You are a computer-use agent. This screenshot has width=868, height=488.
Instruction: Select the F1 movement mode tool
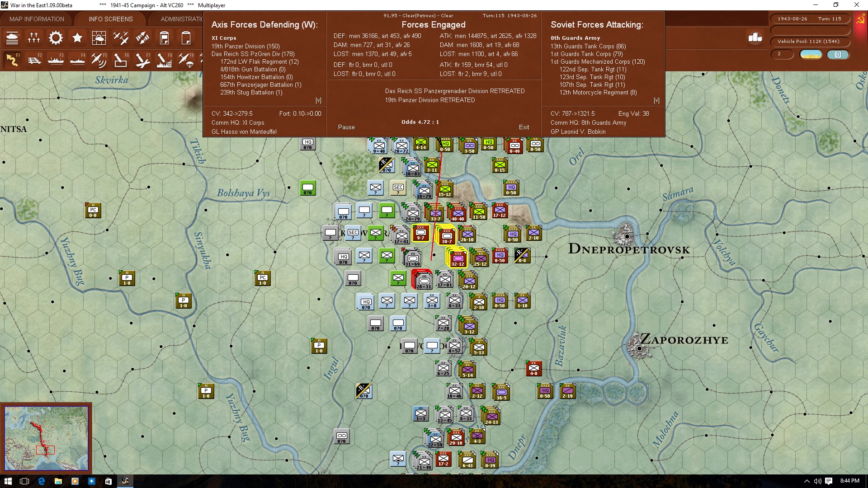12,59
